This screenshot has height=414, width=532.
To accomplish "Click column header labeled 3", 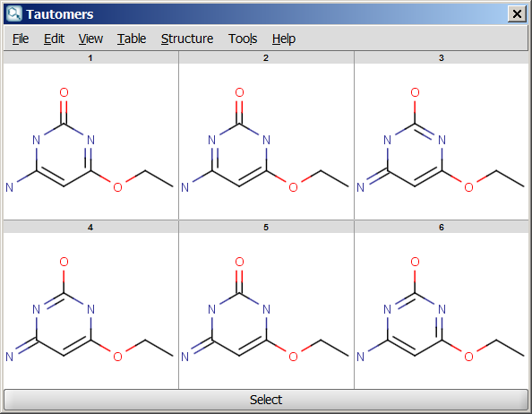I will (x=442, y=58).
